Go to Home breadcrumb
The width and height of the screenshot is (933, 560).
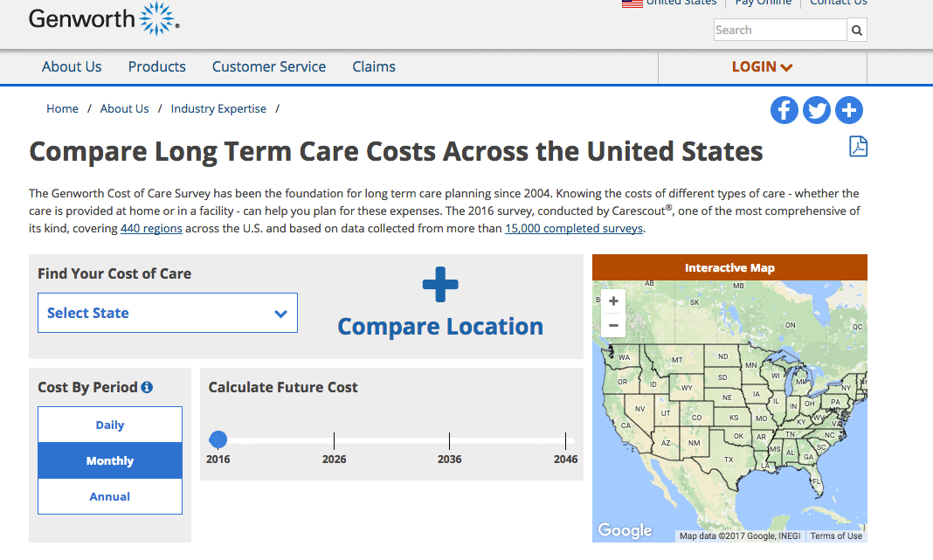point(63,109)
